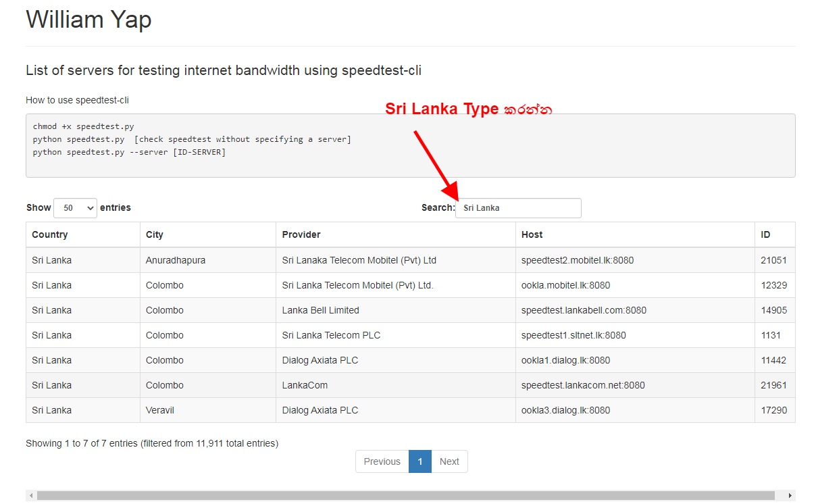Image resolution: width=816 pixels, height=504 pixels.
Task: Click the List of servers subtitle heading
Action: 224,70
